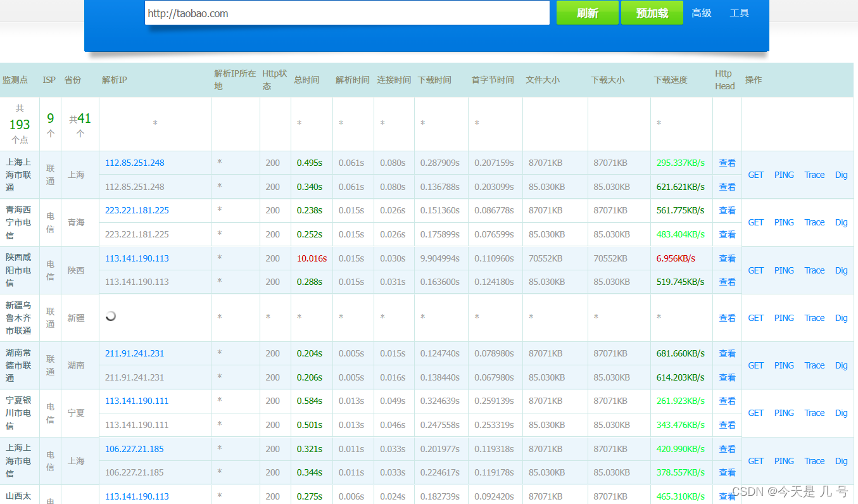Click the 解析IP column header
Screen dimensions: 858x504
[x=115, y=80]
